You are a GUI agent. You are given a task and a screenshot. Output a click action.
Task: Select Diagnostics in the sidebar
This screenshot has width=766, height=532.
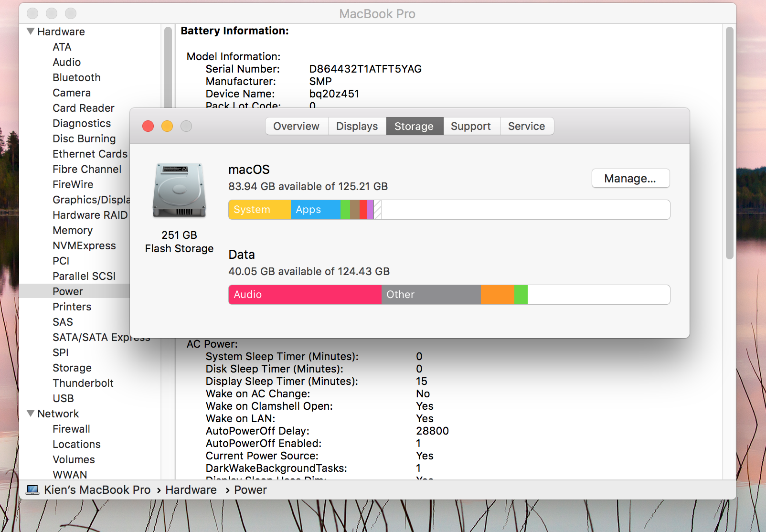point(82,123)
